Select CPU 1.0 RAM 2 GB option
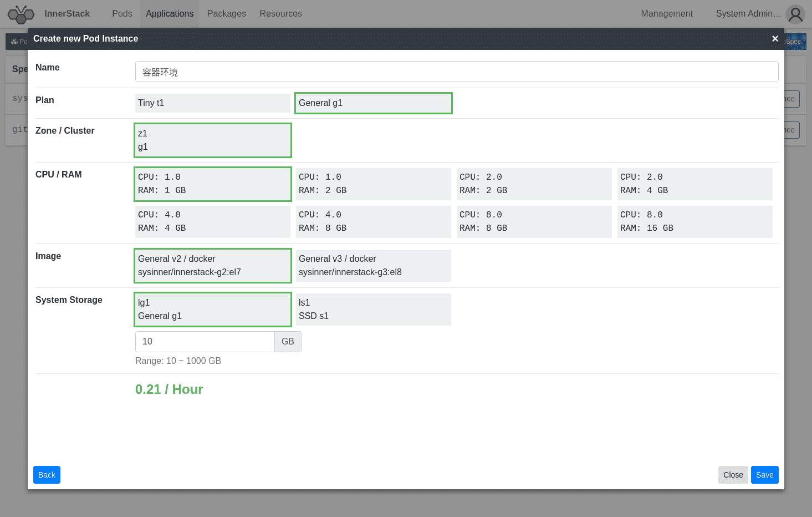The image size is (812, 517). 374,184
